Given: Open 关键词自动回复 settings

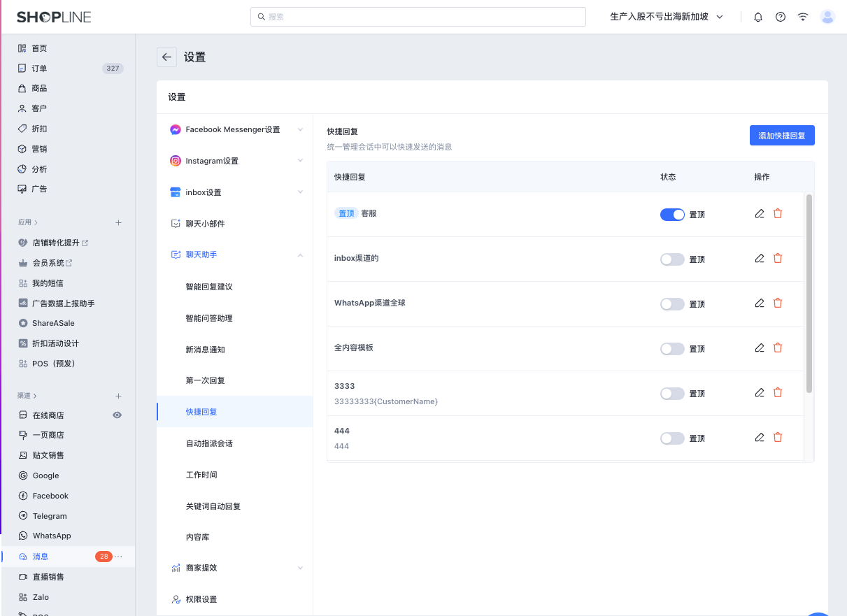Looking at the screenshot, I should [x=213, y=506].
